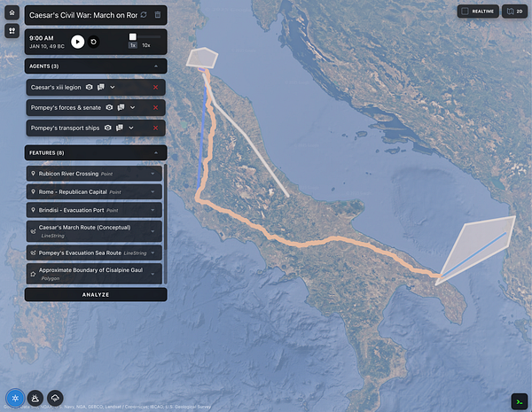Click the large polygon near Brindisi coast
The width and height of the screenshot is (532, 412).
point(481,243)
